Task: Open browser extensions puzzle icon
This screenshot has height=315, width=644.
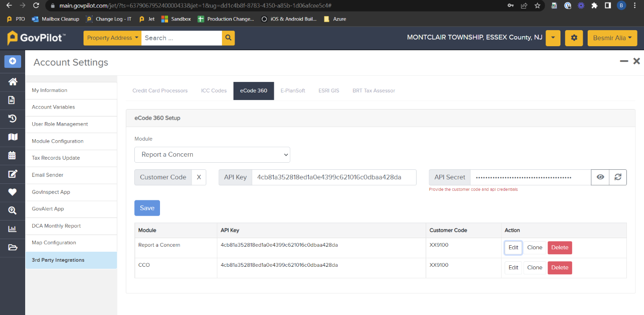Action: [x=594, y=6]
